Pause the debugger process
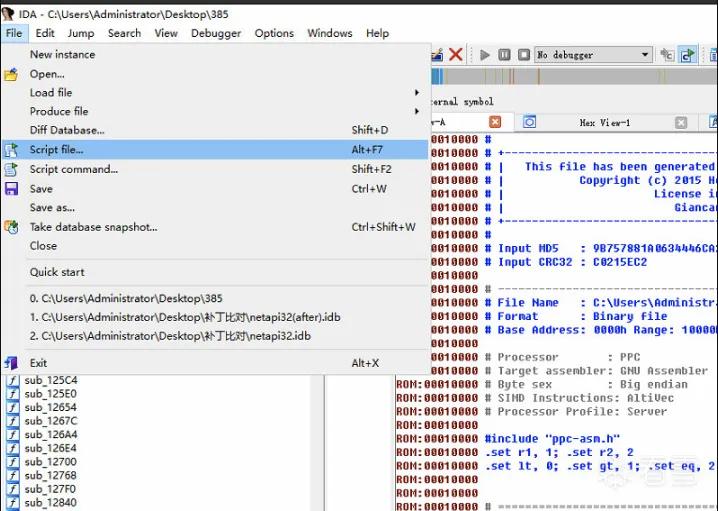Screen dimensions: 718x511 pos(504,55)
